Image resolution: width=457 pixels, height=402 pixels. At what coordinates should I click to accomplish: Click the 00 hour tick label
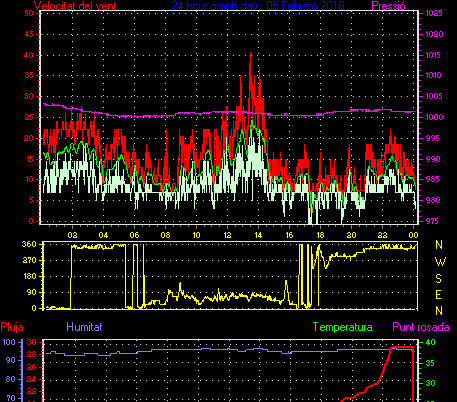[413, 235]
